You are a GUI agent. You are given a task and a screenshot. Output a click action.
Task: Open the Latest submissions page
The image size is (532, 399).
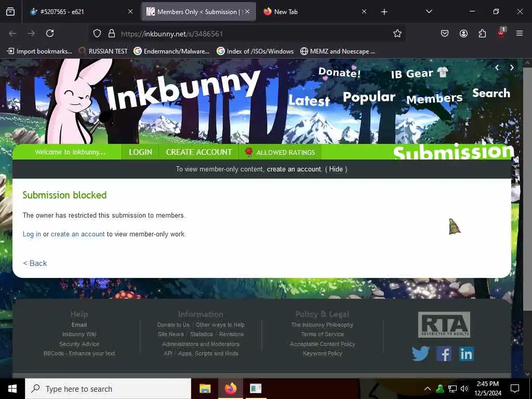[x=309, y=100]
